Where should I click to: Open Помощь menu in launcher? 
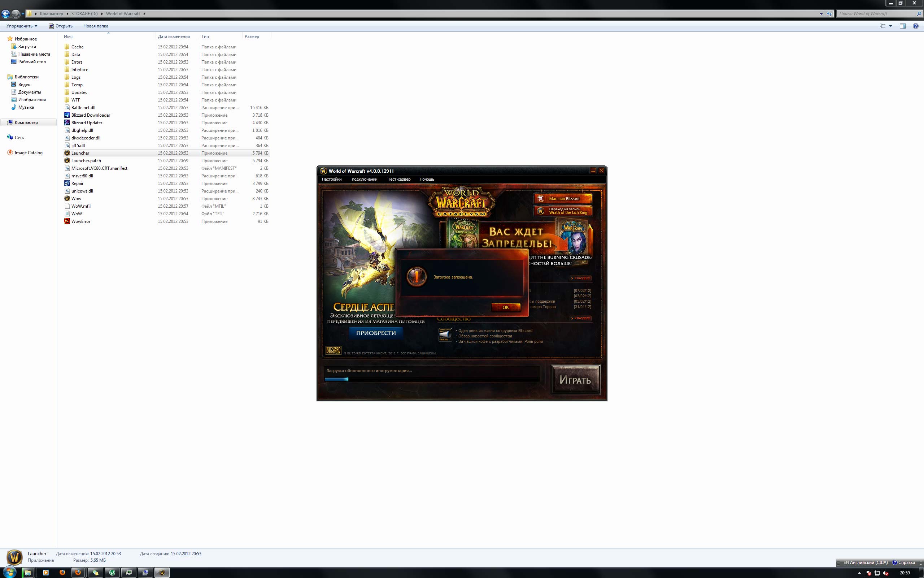point(427,179)
